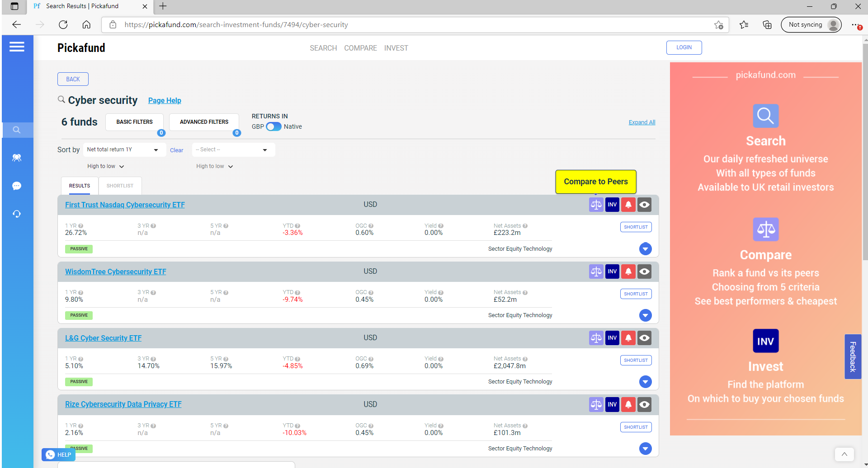Toggle watch eye for Rize Cybersecurity ETF
The width and height of the screenshot is (868, 468).
pos(645,405)
